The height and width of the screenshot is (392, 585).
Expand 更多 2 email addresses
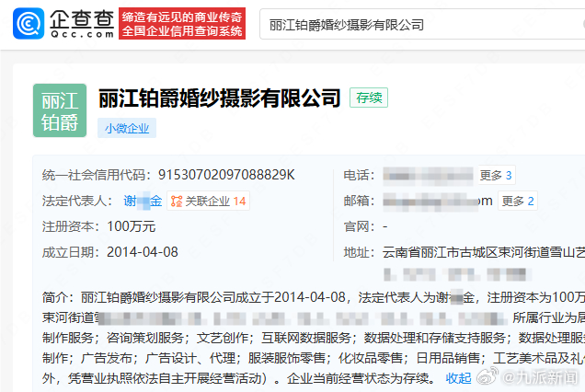pos(518,201)
